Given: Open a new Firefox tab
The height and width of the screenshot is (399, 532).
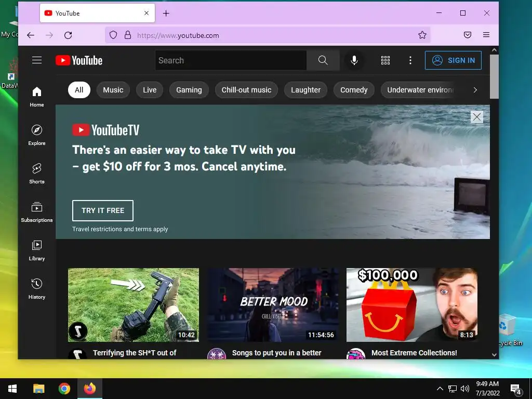Looking at the screenshot, I should [166, 13].
